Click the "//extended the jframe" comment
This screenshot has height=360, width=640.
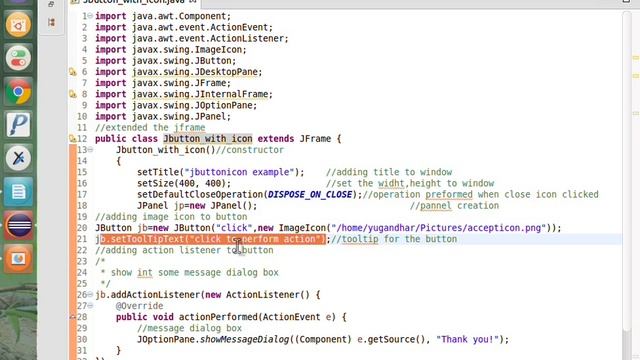coord(150,128)
